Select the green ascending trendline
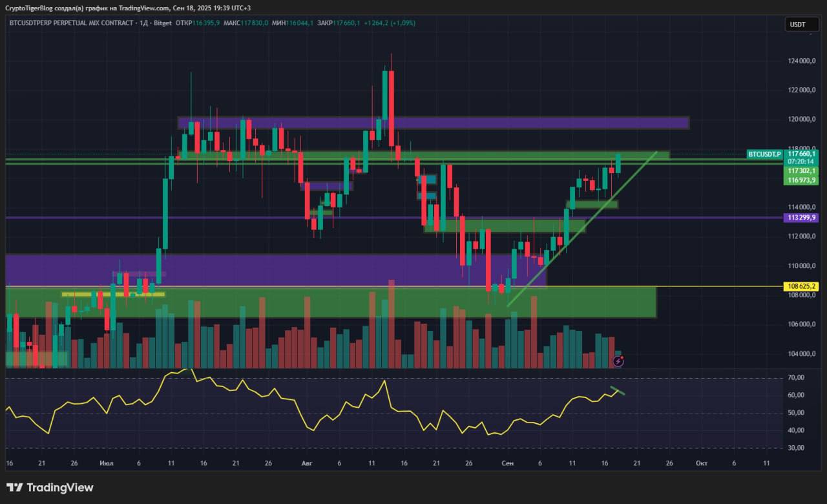Screen dimensions: 827x504 pos(581,229)
